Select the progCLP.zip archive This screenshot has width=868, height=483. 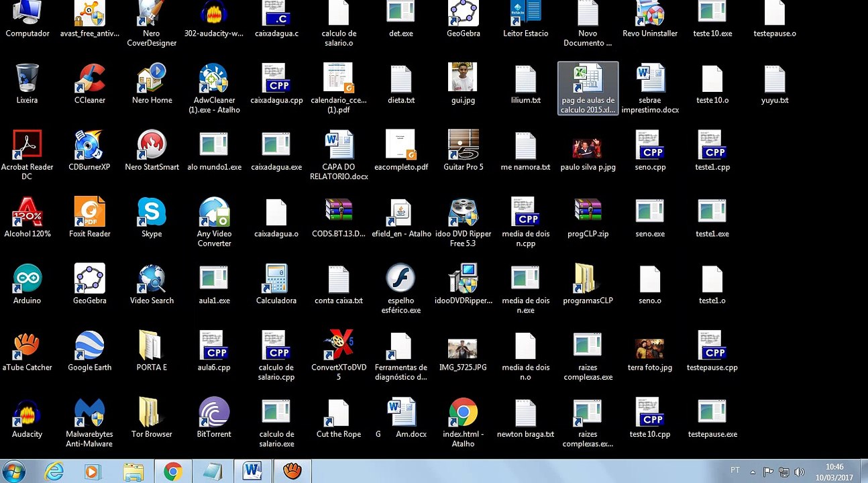(588, 217)
